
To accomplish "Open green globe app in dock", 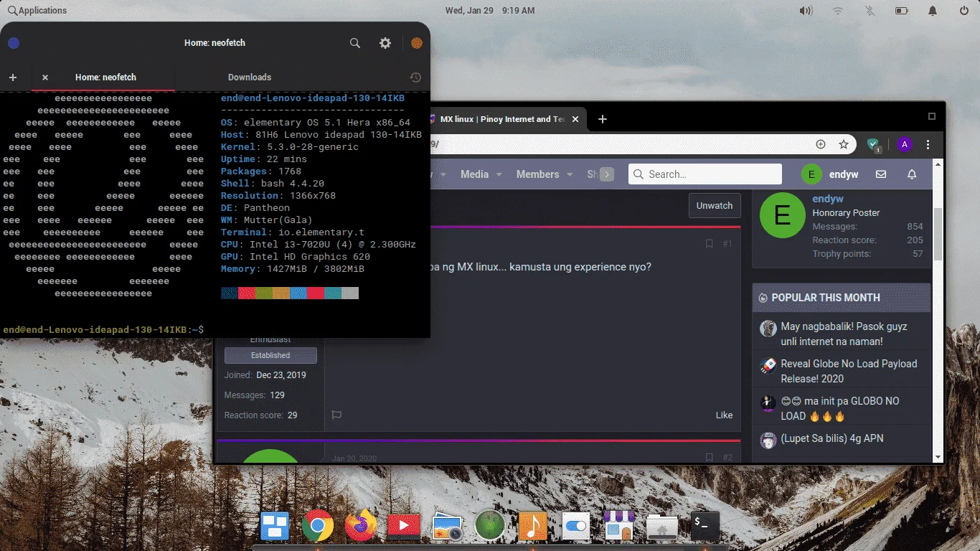I will [490, 526].
